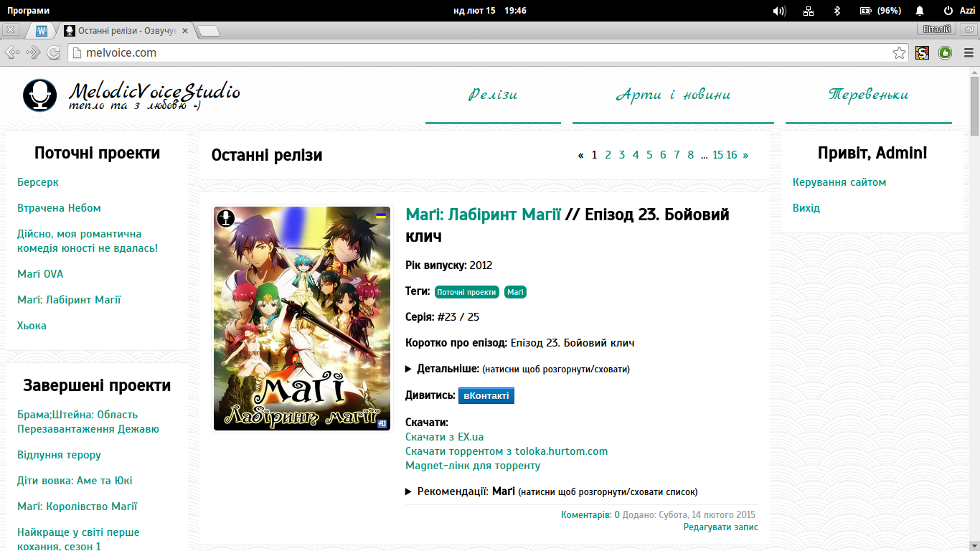Select the Поточні проекти tag
The image size is (980, 551).
pos(466,292)
